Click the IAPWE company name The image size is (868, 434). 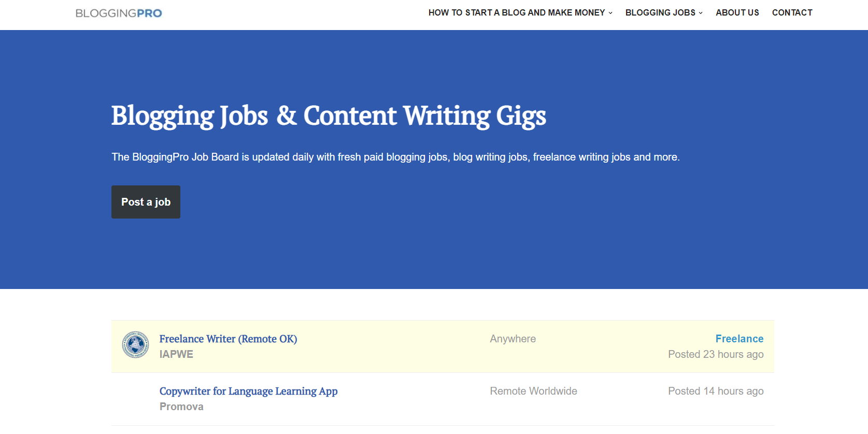point(176,354)
